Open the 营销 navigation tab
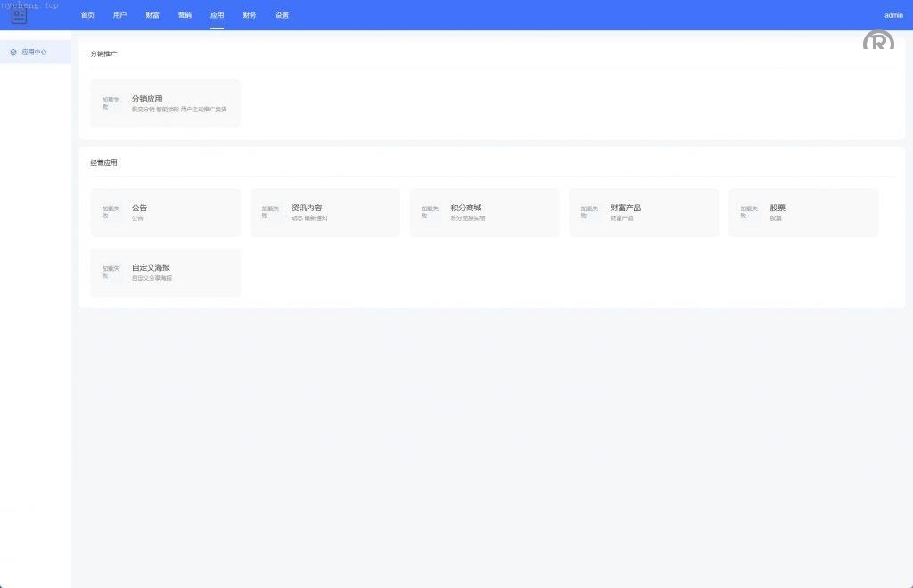 pyautogui.click(x=185, y=15)
